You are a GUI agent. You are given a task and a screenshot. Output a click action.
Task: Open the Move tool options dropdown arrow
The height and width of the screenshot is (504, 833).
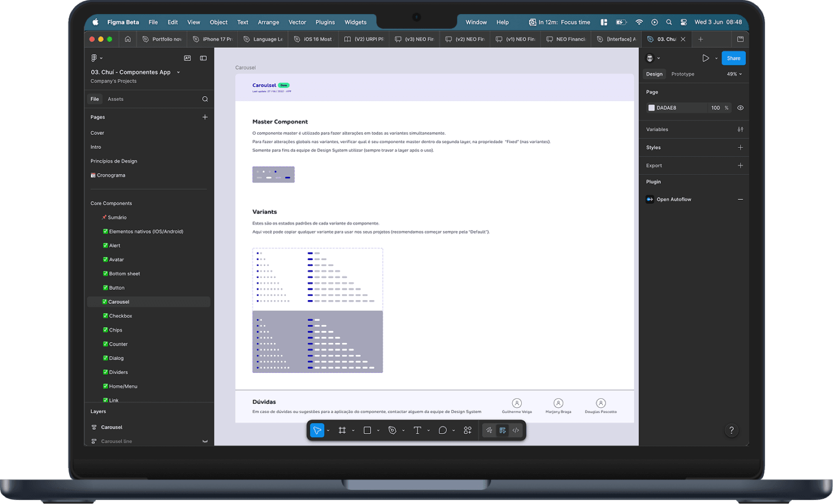(x=328, y=431)
